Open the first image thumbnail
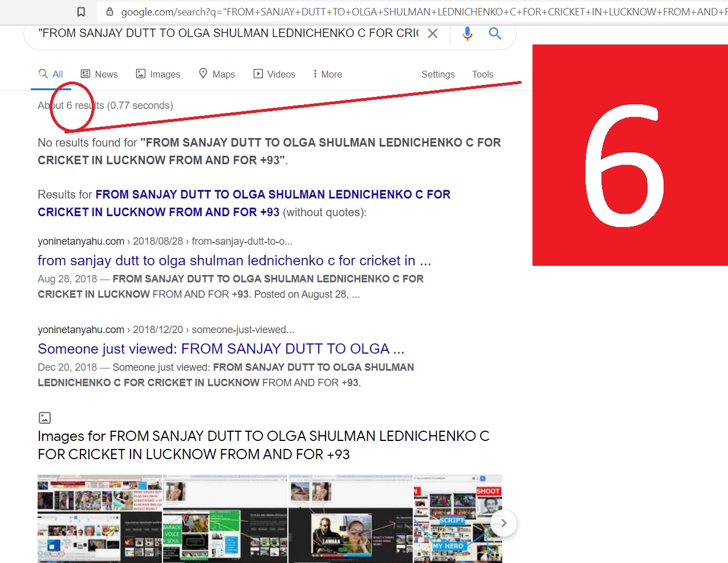The width and height of the screenshot is (728, 563). pyautogui.click(x=100, y=518)
